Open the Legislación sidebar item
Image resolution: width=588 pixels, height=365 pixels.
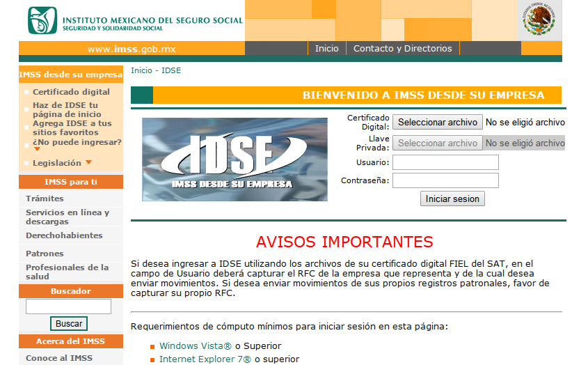tap(57, 163)
